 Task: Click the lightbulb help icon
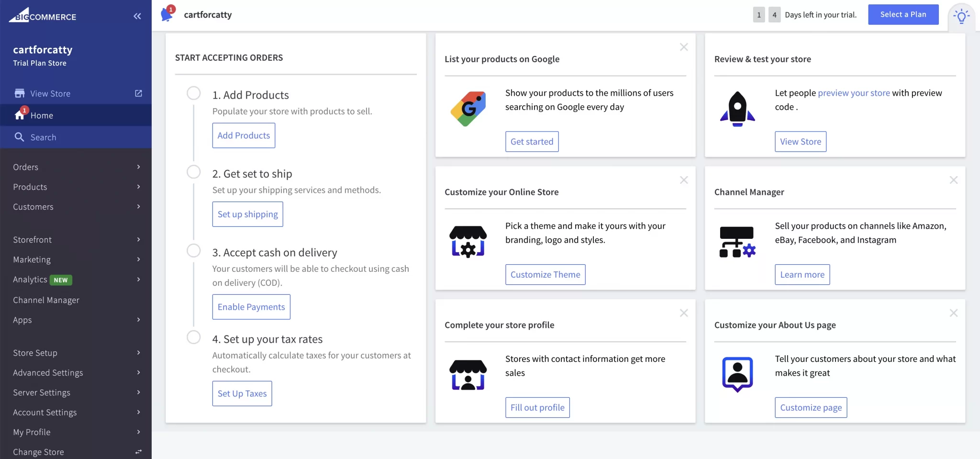coord(961,16)
